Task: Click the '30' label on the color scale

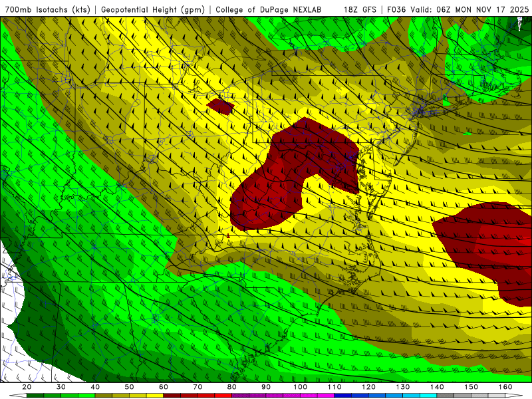Action: click(x=61, y=387)
